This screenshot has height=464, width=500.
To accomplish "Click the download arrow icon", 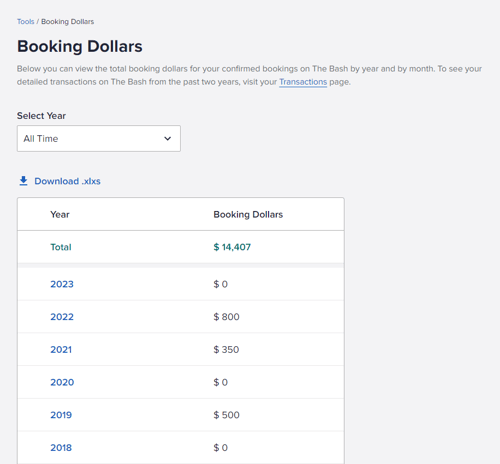I will coord(23,181).
